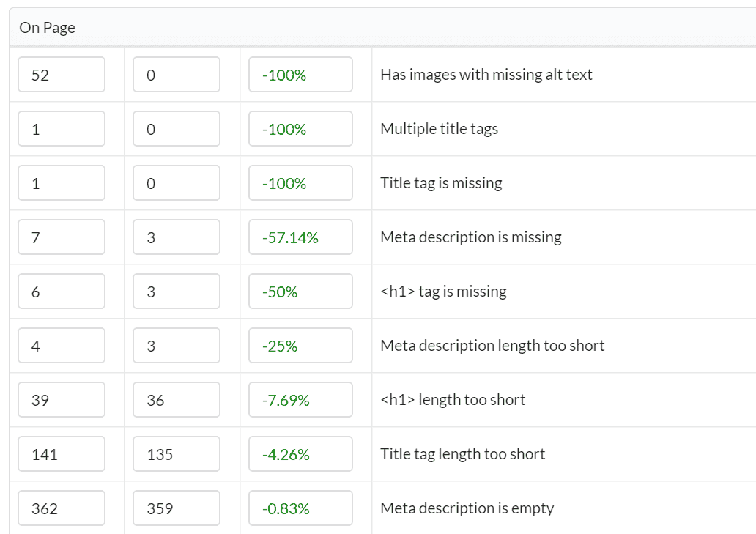The width and height of the screenshot is (756, 534).
Task: Click the -50% box beside h1 tag is missing
Action: [300, 291]
